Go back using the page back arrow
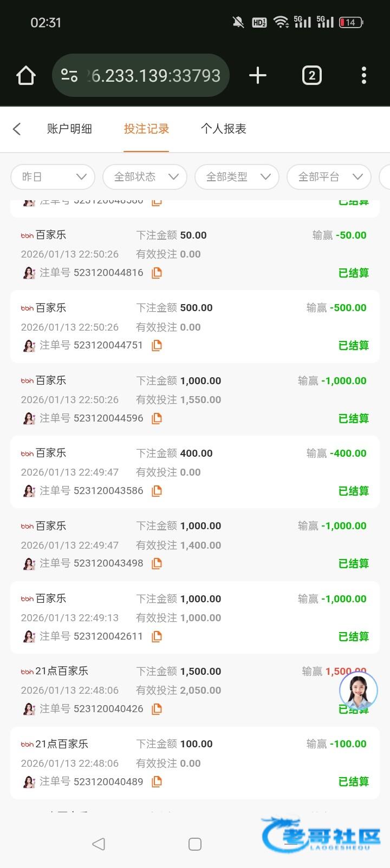This screenshot has width=390, height=868. click(17, 129)
